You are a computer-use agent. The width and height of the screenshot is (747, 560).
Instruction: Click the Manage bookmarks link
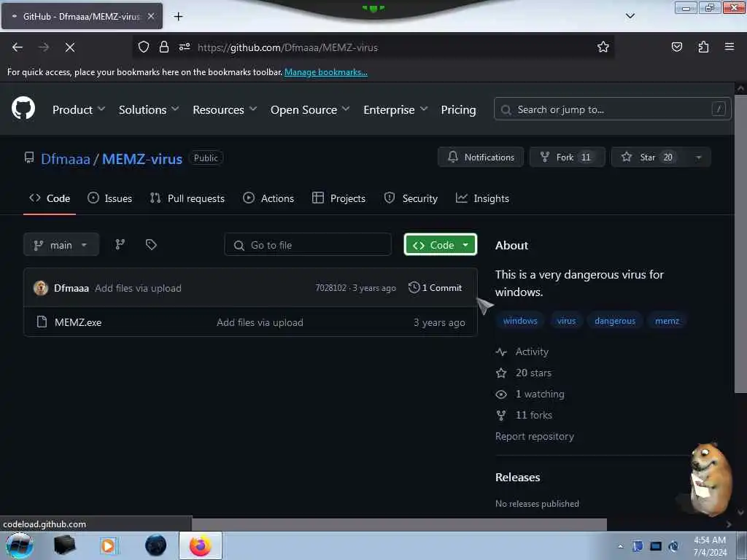[x=326, y=72]
